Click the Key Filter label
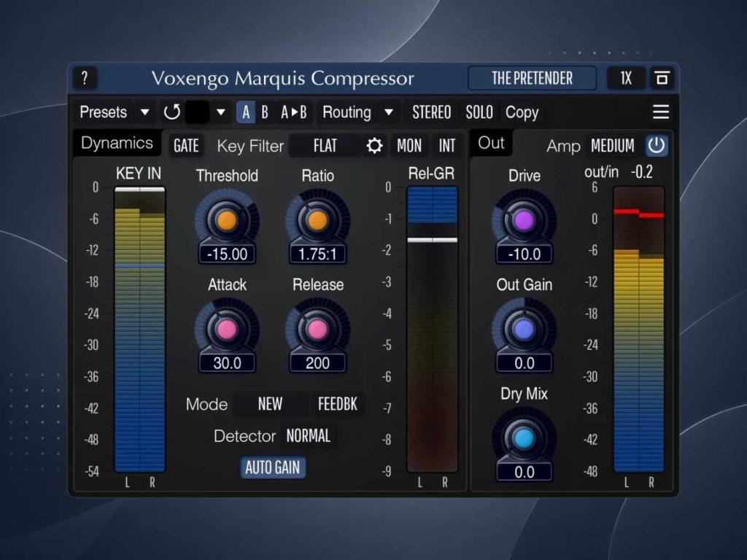 pyautogui.click(x=250, y=146)
